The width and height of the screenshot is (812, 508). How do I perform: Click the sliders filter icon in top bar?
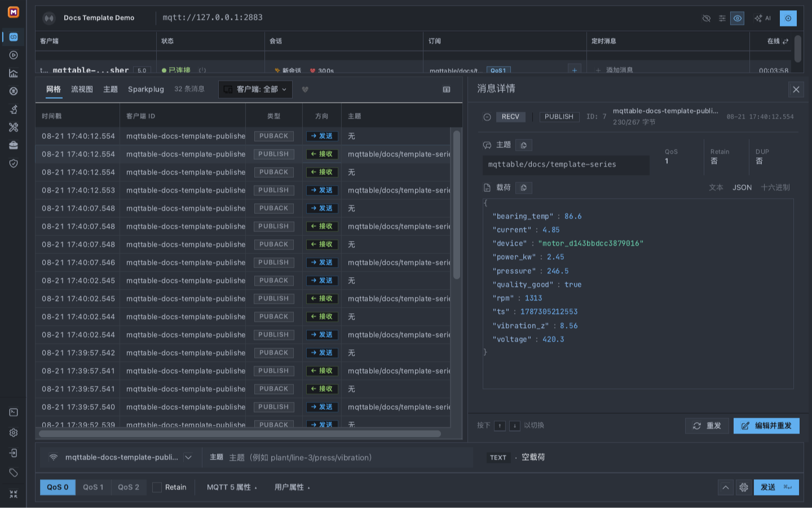(x=722, y=19)
